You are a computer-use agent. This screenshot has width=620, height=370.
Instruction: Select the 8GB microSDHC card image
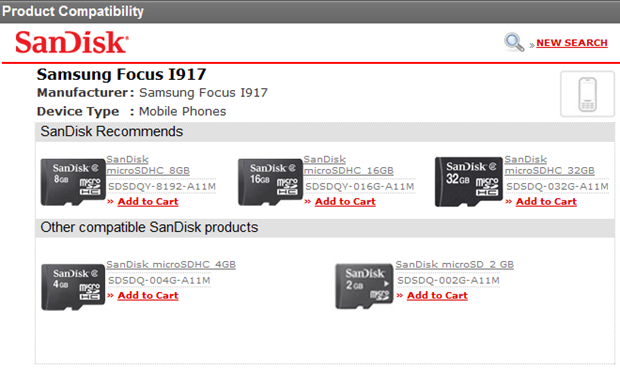pos(73,182)
